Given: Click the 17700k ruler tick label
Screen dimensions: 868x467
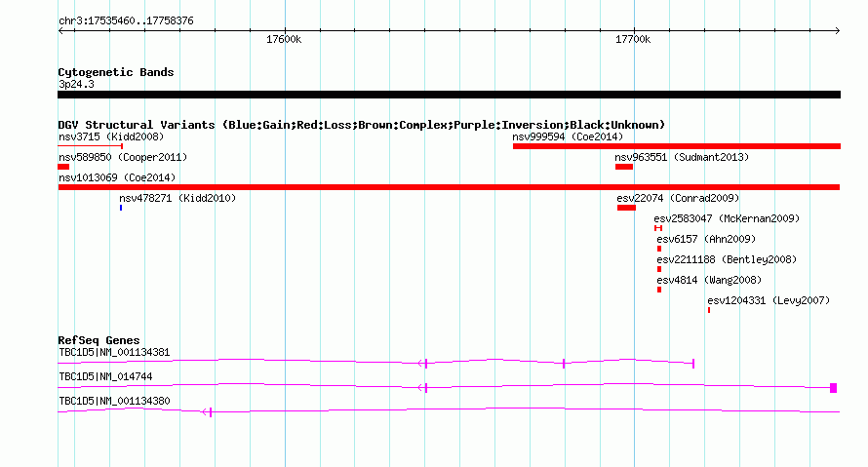Looking at the screenshot, I should 633,40.
